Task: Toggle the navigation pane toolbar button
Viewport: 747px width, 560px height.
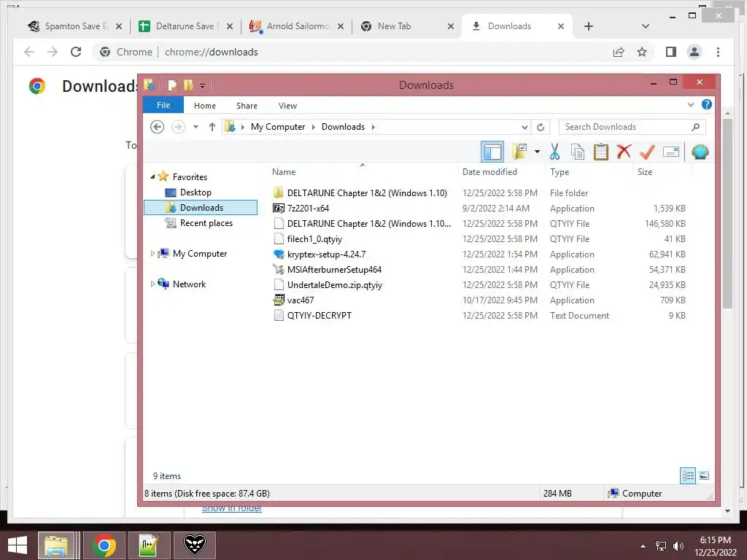Action: click(492, 152)
